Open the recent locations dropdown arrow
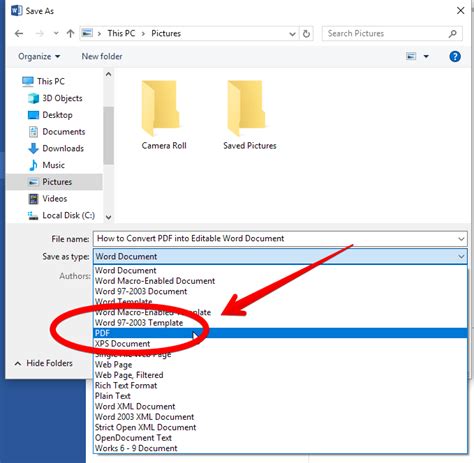The height and width of the screenshot is (463, 474). pos(56,33)
